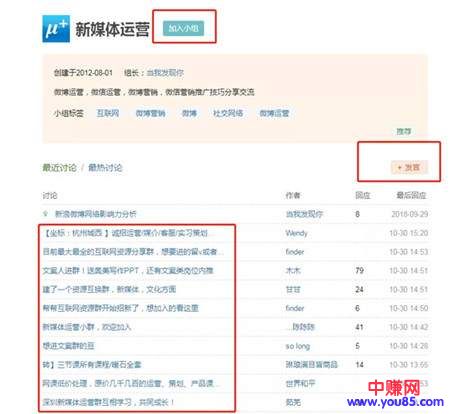Join the group via 加入小组 button
Image resolution: width=450 pixels, height=414 pixels.
183,28
